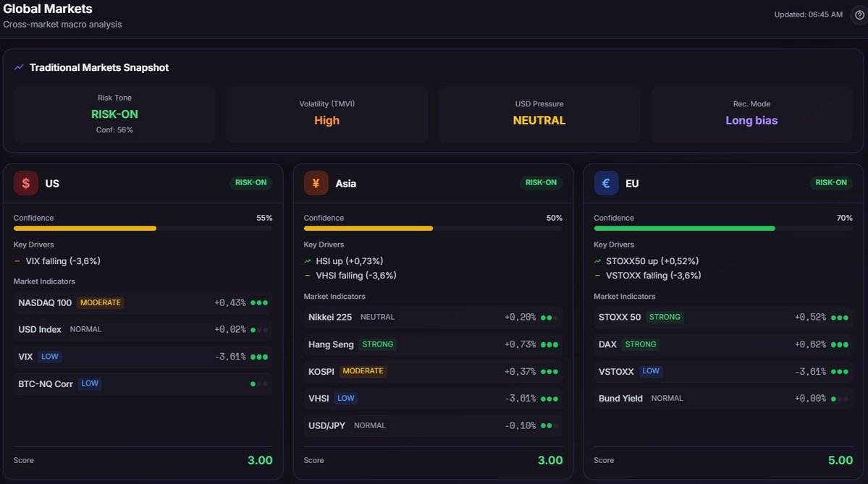Click the Asia card RISK-ON badge
868x484 pixels.
coord(541,182)
